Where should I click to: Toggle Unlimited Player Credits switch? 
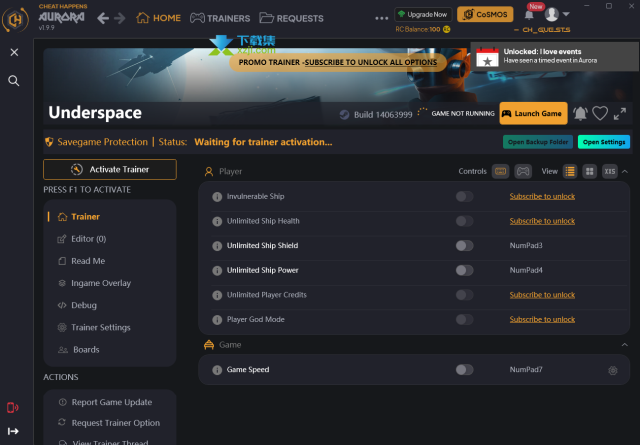pos(464,295)
